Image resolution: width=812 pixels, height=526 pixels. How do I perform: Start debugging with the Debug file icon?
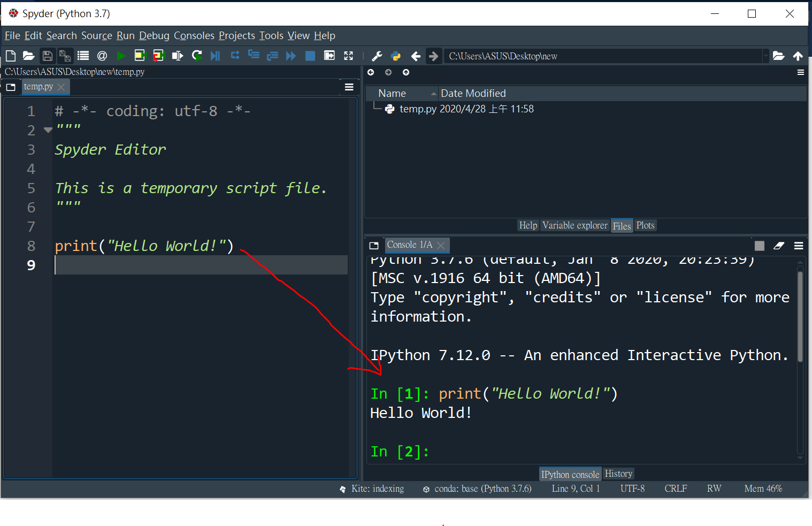coord(216,56)
